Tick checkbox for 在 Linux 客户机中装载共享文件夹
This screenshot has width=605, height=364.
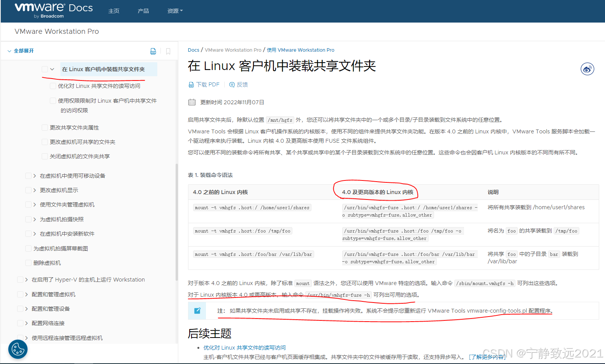(x=45, y=69)
